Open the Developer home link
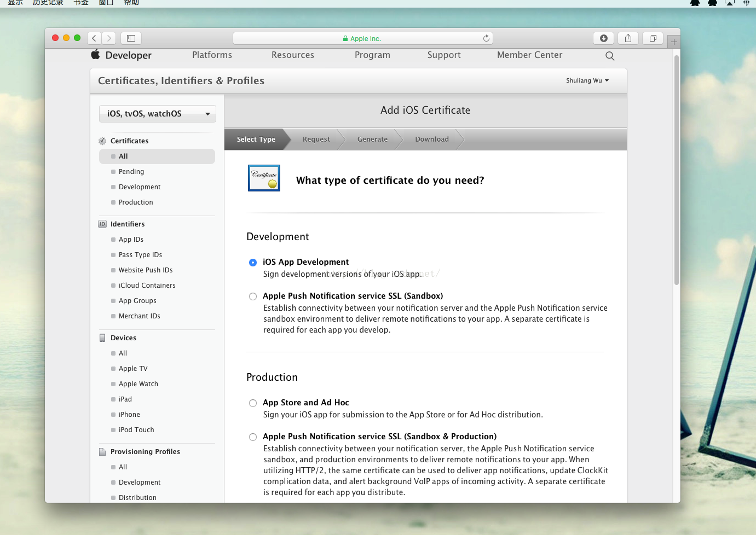Screen dimensions: 756x535 (129, 55)
